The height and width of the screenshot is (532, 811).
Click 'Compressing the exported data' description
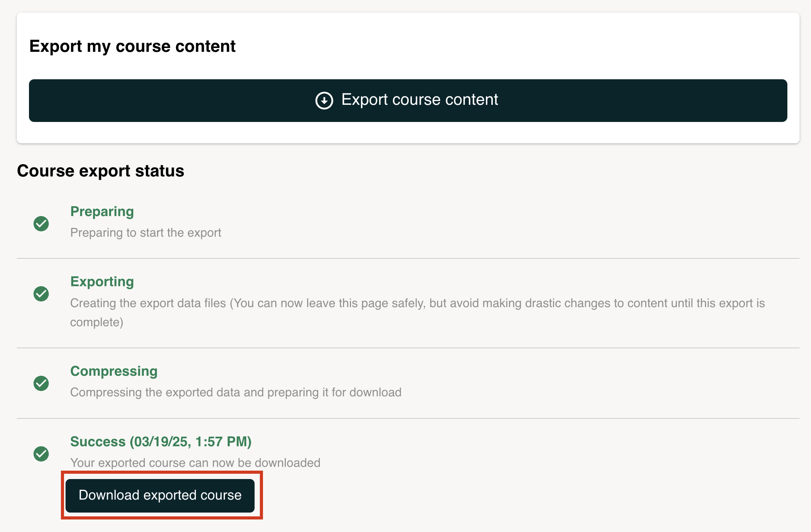point(236,393)
